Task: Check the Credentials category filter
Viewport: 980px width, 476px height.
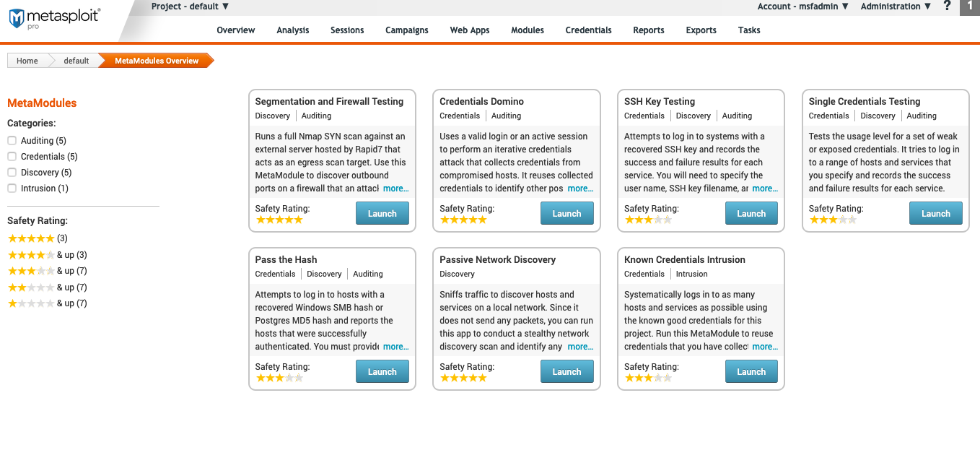Action: coord(12,157)
